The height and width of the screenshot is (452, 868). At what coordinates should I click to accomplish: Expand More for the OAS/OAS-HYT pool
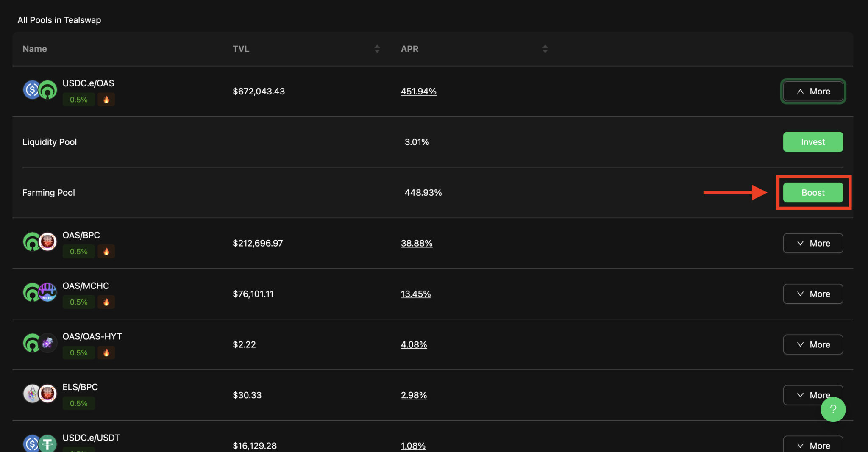pos(812,344)
